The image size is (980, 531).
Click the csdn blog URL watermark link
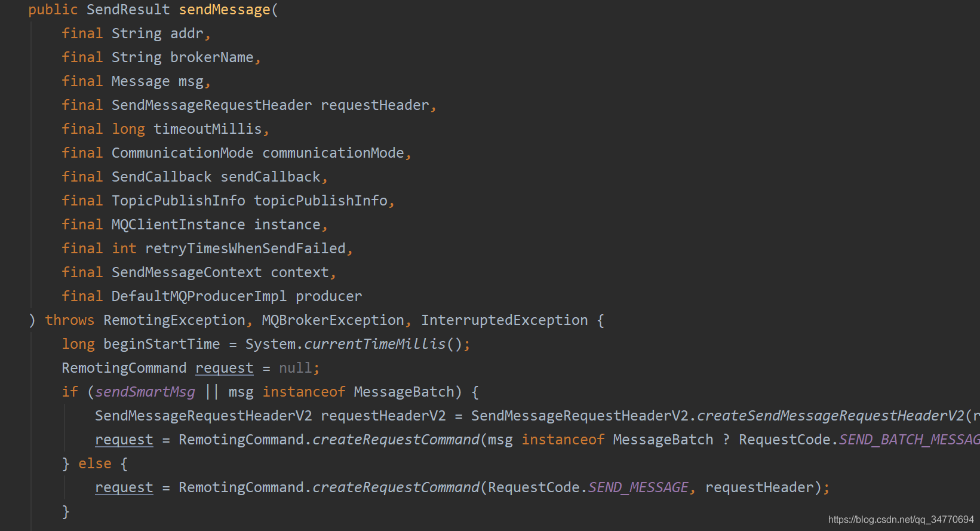[x=901, y=520]
